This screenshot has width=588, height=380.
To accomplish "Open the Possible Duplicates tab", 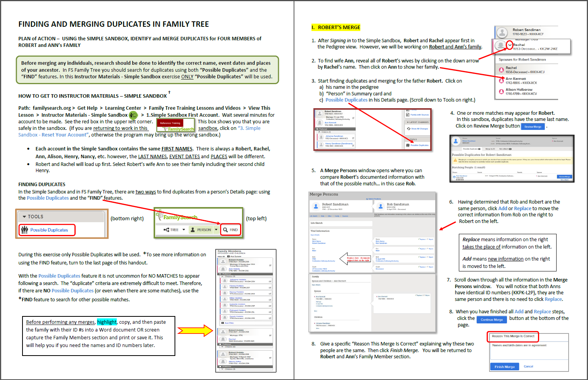I will (x=472, y=149).
